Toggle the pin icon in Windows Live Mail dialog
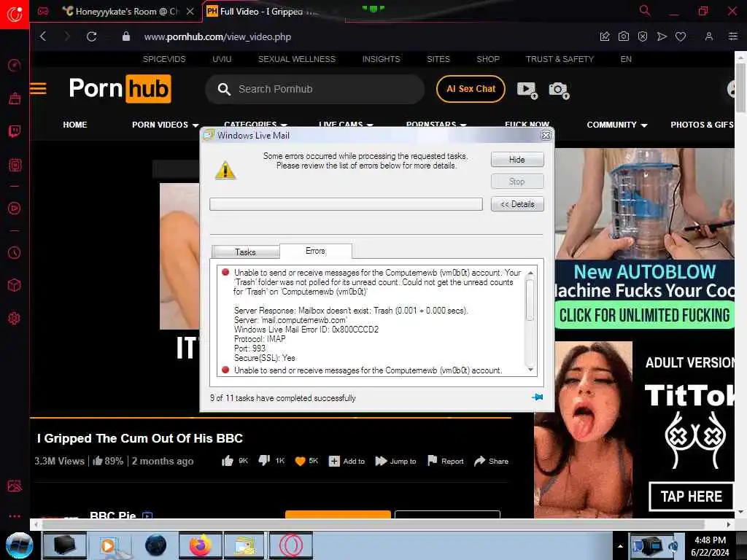This screenshot has width=747, height=560. point(537,397)
